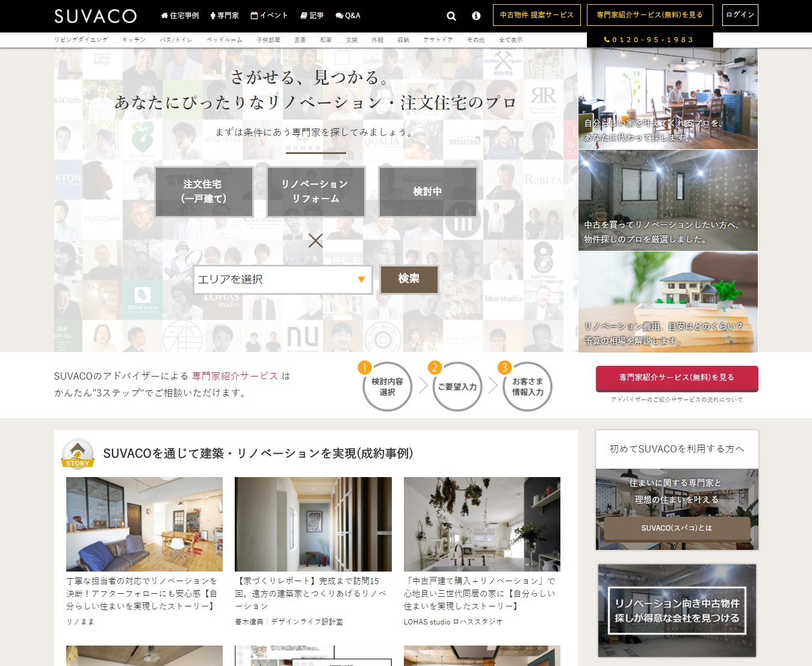Image resolution: width=812 pixels, height=666 pixels.
Task: Click the SUVACO logo
Action: tap(95, 16)
